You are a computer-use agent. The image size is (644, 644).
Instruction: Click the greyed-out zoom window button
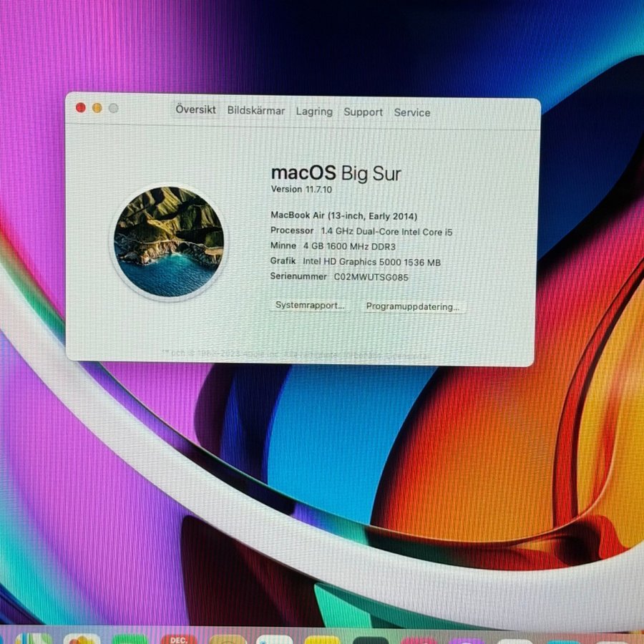click(x=113, y=108)
